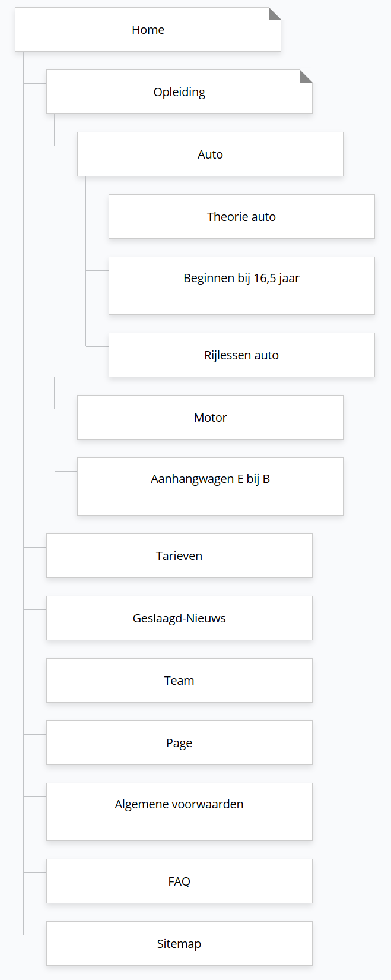Open the Sitemap page box
This screenshot has width=391, height=980.
(179, 944)
